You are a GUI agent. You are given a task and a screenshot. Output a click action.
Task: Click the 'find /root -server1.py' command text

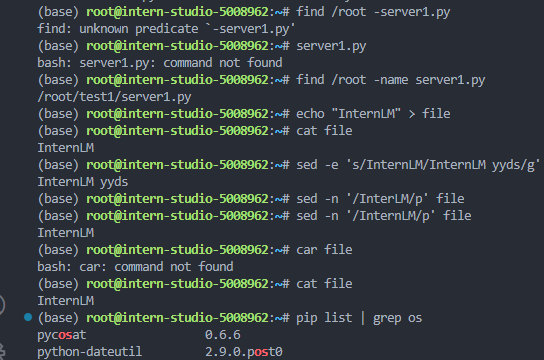pyautogui.click(x=373, y=12)
